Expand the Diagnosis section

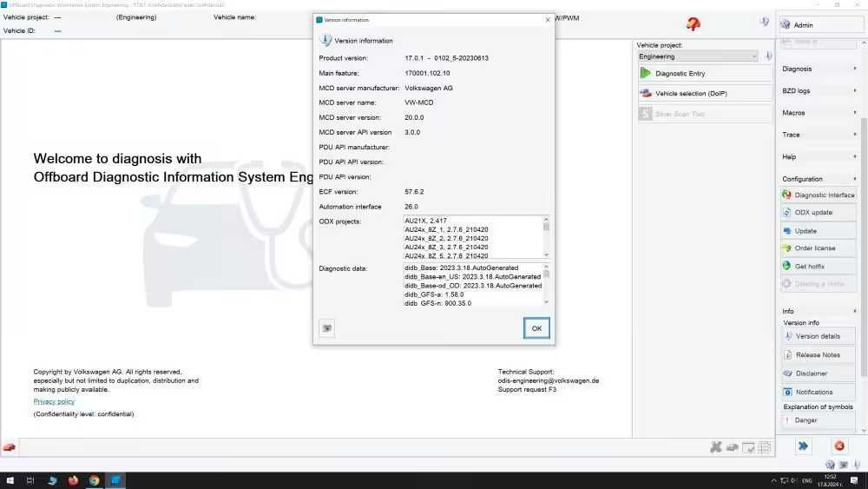coord(819,69)
